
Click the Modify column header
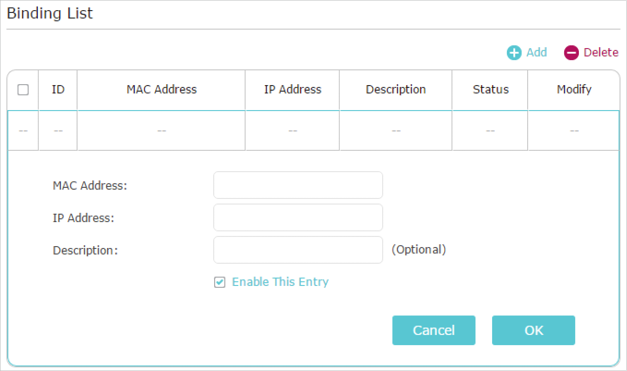click(x=574, y=90)
